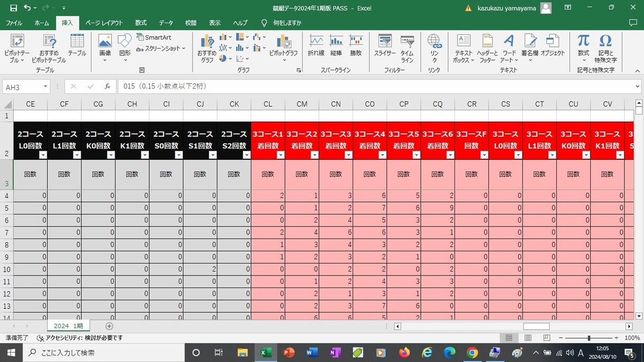
Task: Open filter dropdown for 3コースF回数 column
Action: tap(484, 155)
